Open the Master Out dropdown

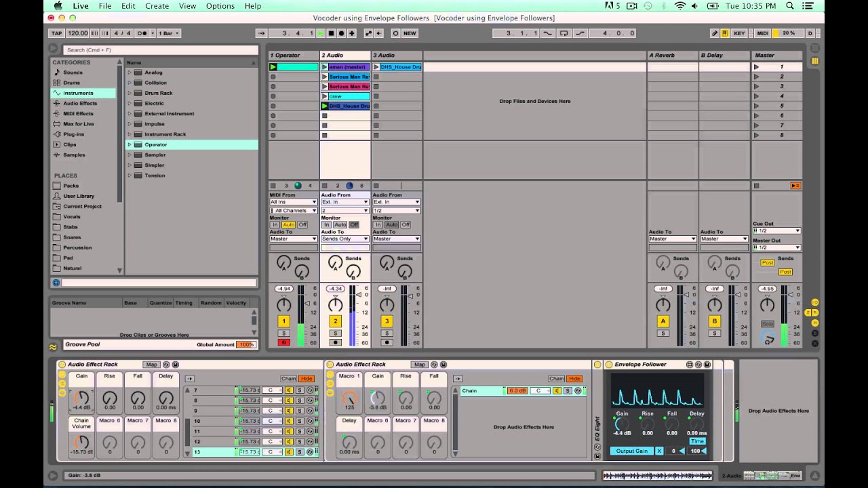click(x=777, y=247)
